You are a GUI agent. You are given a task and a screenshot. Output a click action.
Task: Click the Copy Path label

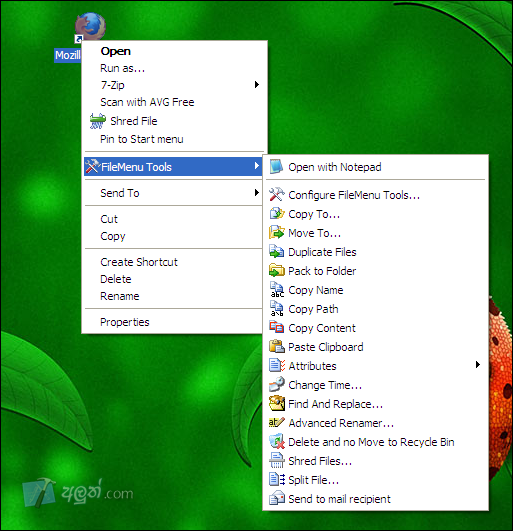click(x=313, y=309)
